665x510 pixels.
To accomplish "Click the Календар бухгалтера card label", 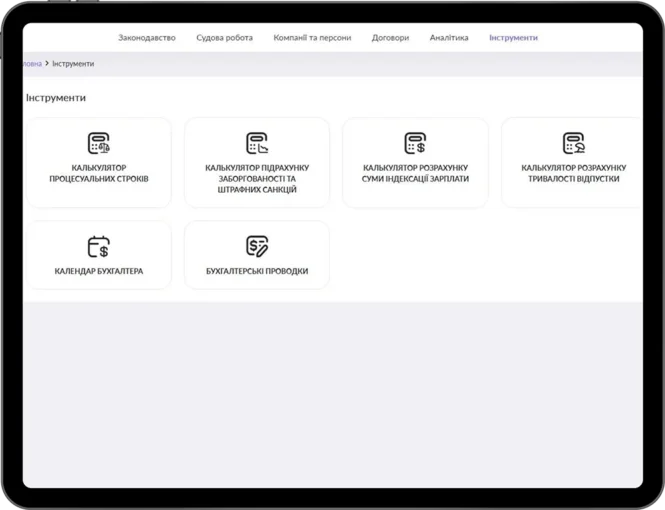I will coord(99,271).
